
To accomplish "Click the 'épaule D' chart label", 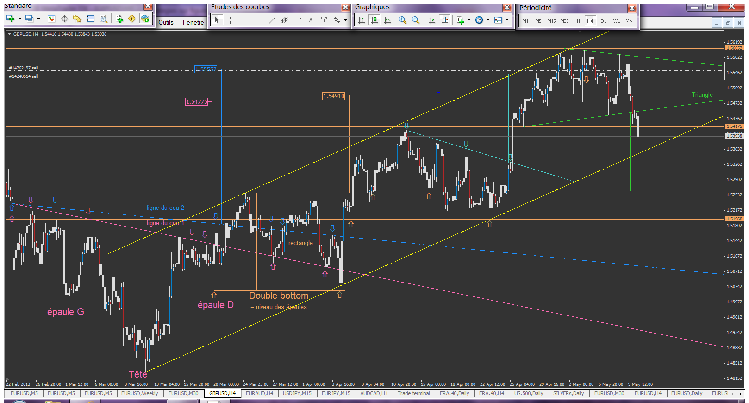I will point(215,305).
